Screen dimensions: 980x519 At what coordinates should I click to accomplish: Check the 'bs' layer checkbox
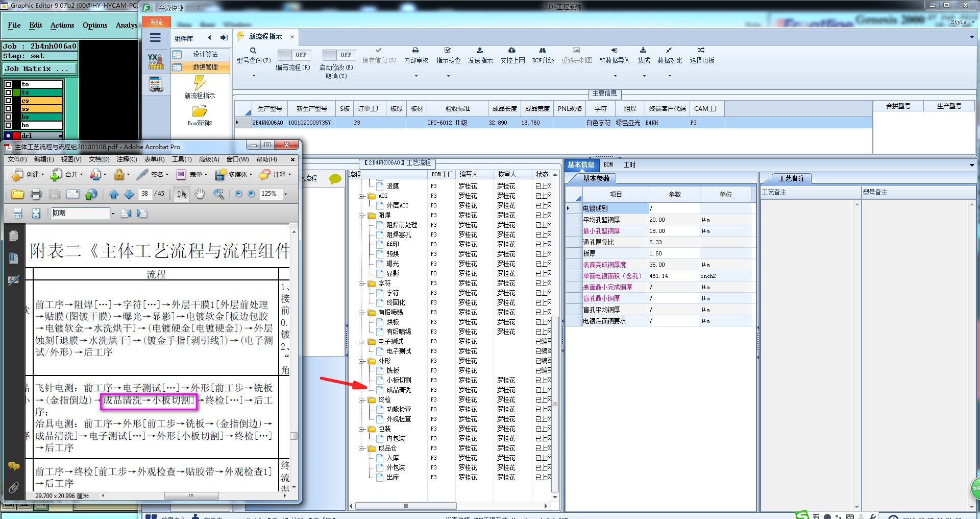click(8, 117)
